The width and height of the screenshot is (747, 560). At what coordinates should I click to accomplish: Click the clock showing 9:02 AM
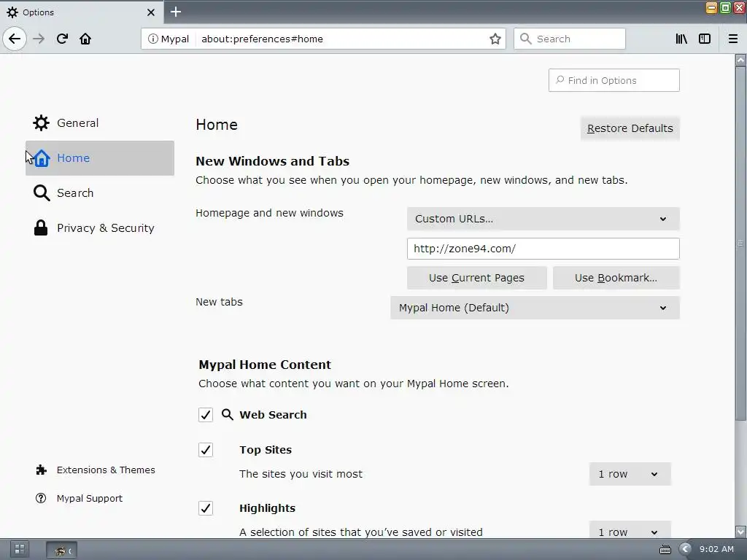pos(716,549)
